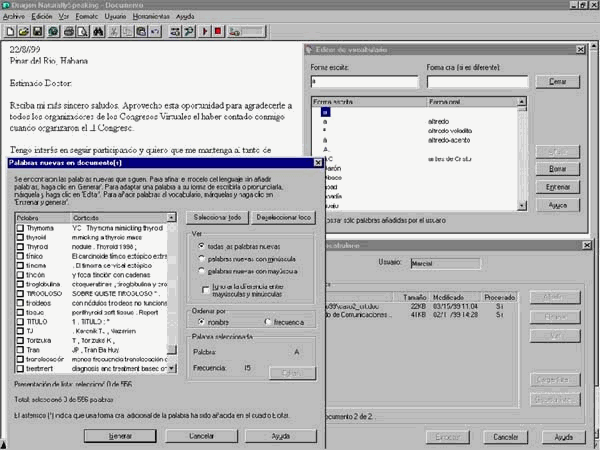Toggle ignore upper/lowercase difference checkbox
The width and height of the screenshot is (600, 450).
pos(205,290)
